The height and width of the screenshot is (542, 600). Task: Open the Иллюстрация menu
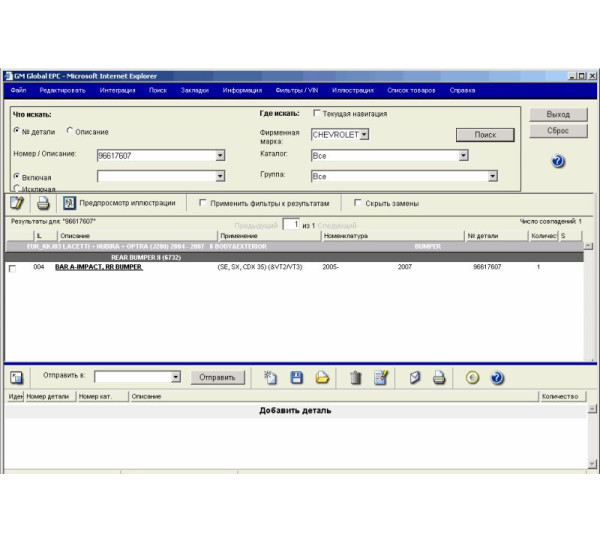tap(352, 90)
